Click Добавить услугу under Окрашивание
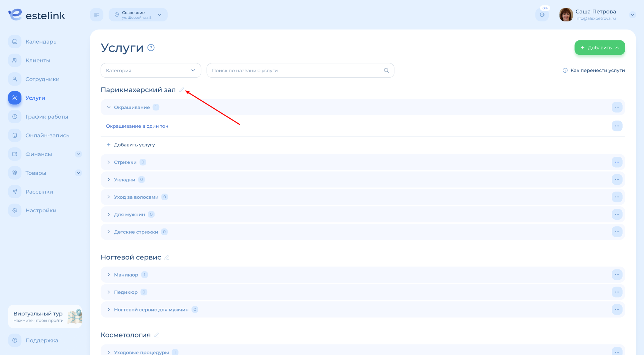Screen dimensions: 644x355 [131, 145]
